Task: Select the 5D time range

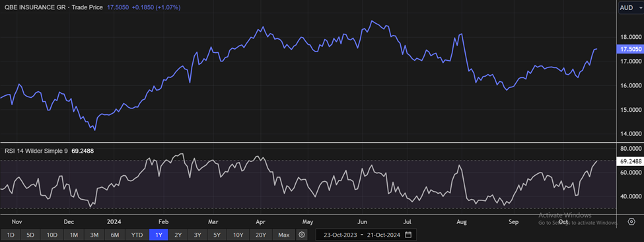Action: click(30, 235)
